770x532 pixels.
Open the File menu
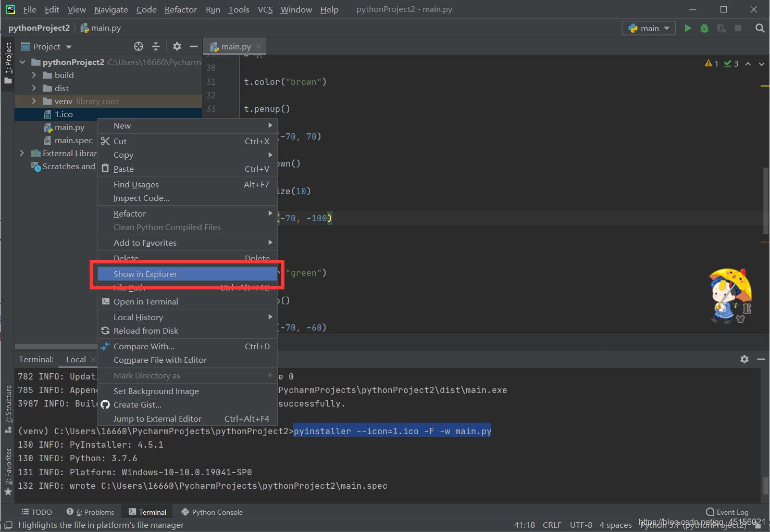(x=30, y=9)
